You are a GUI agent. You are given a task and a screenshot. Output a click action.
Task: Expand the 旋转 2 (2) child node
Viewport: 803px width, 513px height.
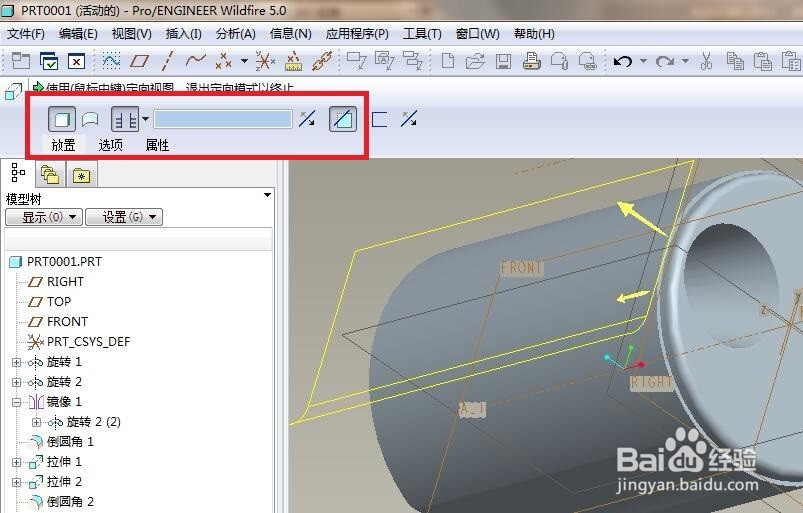[36, 422]
